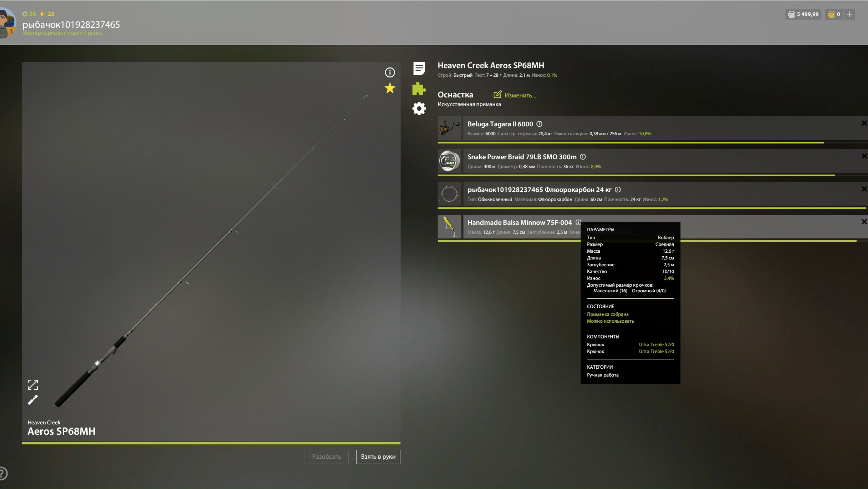Viewport: 868px width, 489px height.
Task: Open the description notes tab icon
Action: 419,68
